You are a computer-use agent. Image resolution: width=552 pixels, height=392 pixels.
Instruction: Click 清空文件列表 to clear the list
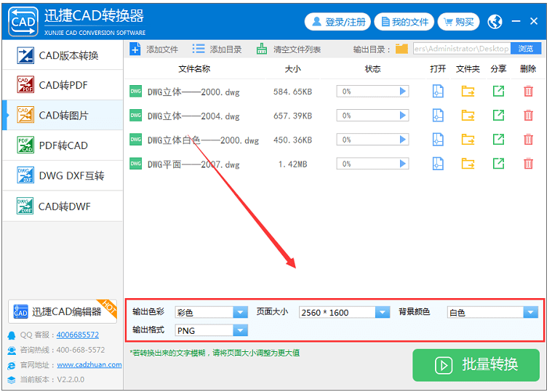pos(288,49)
